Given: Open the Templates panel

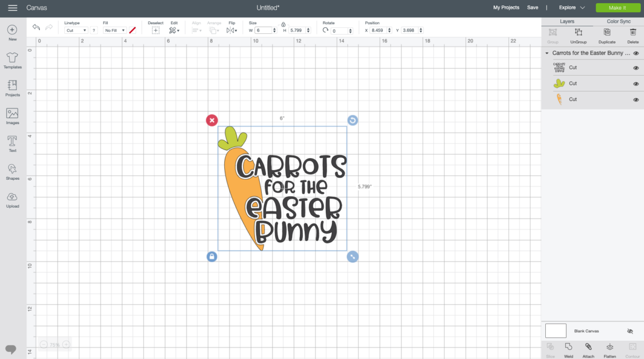Looking at the screenshot, I should coord(12,61).
